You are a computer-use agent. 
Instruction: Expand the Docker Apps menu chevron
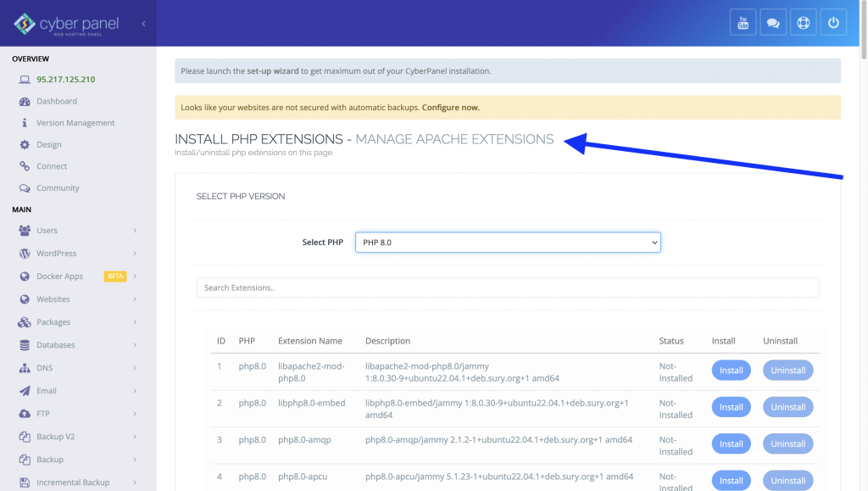click(135, 276)
